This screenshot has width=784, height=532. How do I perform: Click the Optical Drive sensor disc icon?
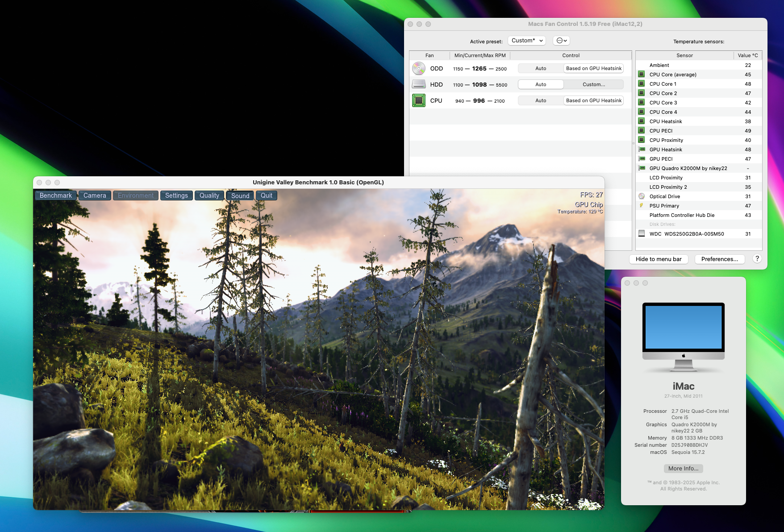coord(642,196)
